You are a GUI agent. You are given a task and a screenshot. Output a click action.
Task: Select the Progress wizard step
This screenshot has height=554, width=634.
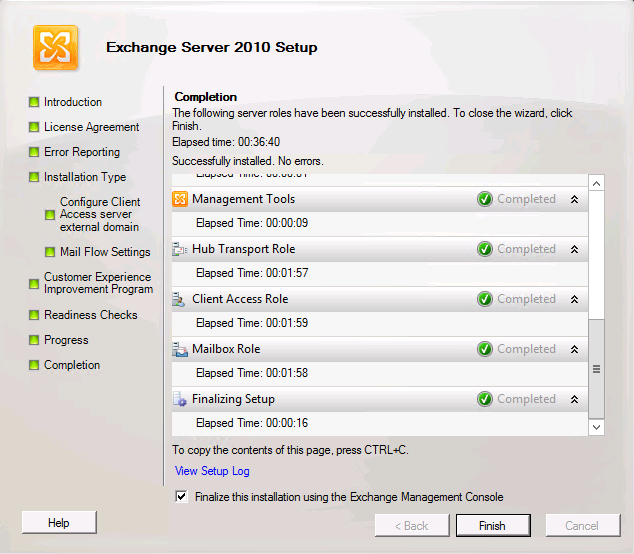point(66,340)
